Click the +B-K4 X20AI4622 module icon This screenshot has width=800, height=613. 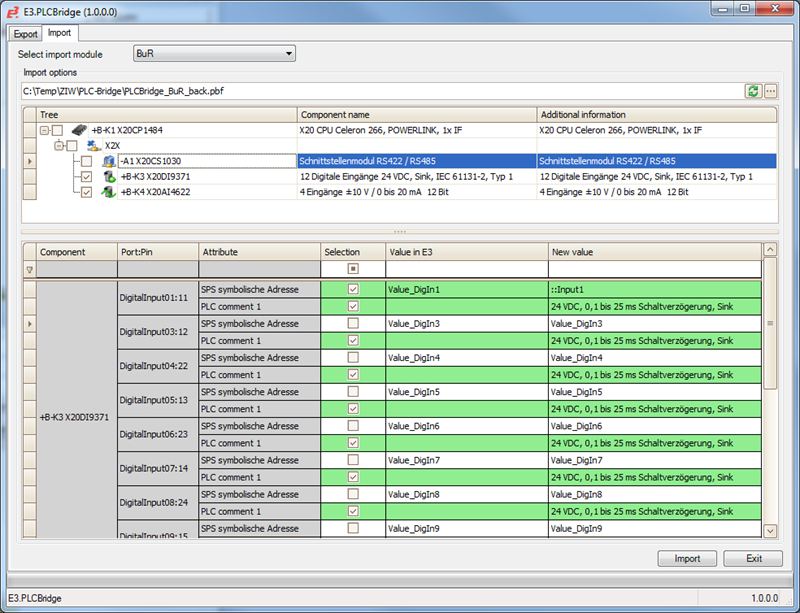[x=108, y=192]
